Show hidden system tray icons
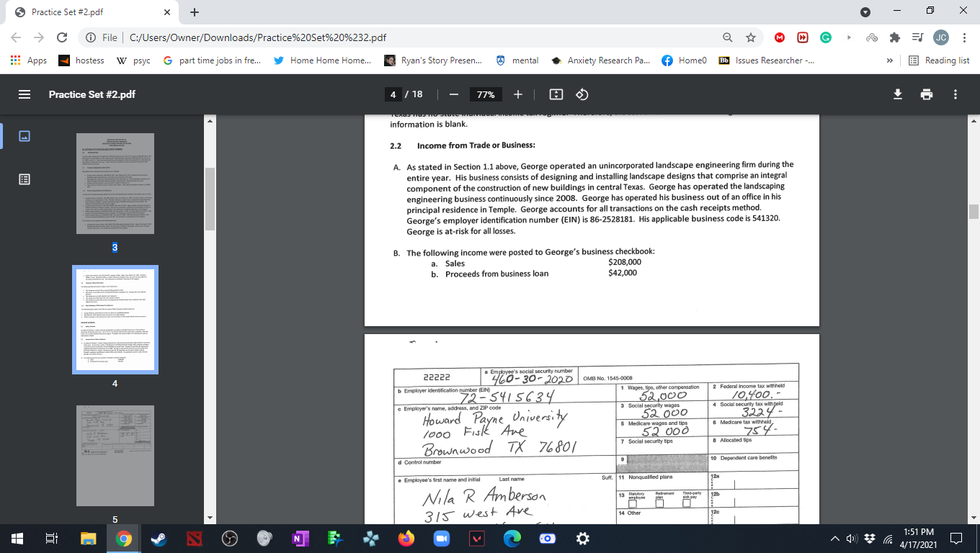 pos(834,538)
